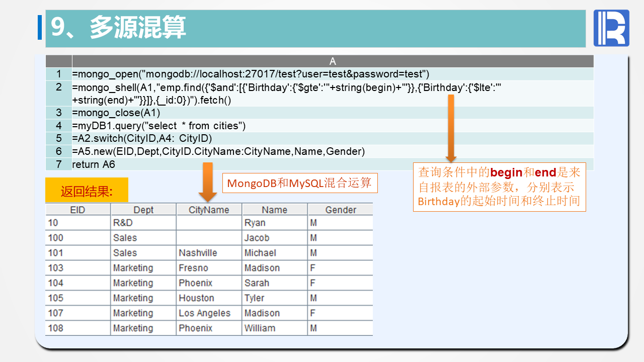Select row number 6 in the code grid
This screenshot has width=644, height=362.
[x=59, y=152]
